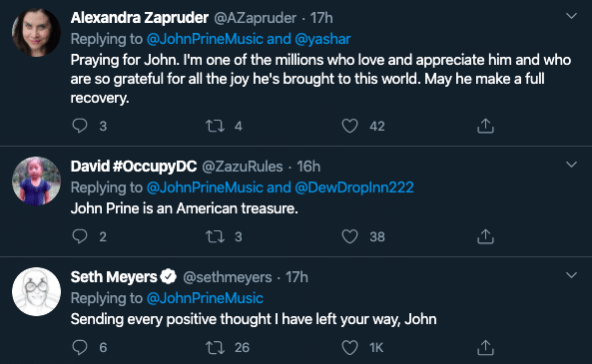Share Alexandra Zapruder's tweet
The width and height of the screenshot is (592, 364).
[x=485, y=126]
